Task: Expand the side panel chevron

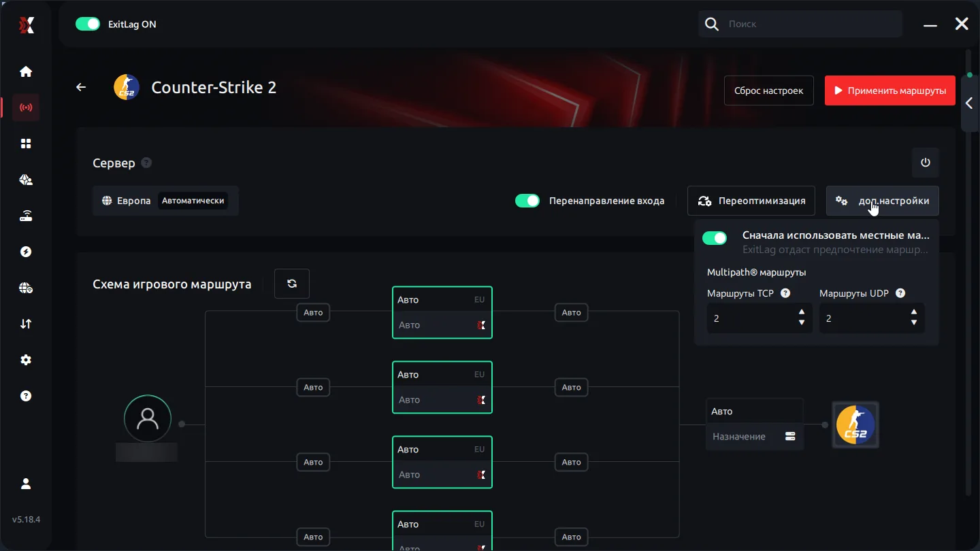Action: 969,103
